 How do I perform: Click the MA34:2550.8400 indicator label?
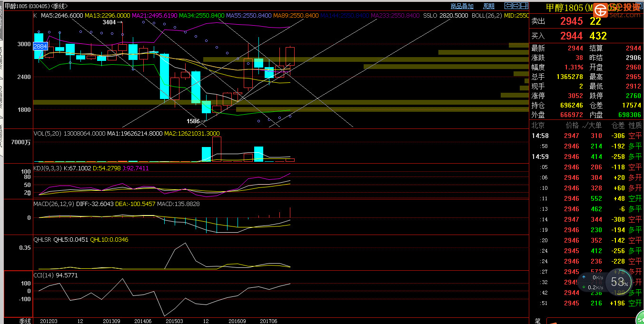202,15
